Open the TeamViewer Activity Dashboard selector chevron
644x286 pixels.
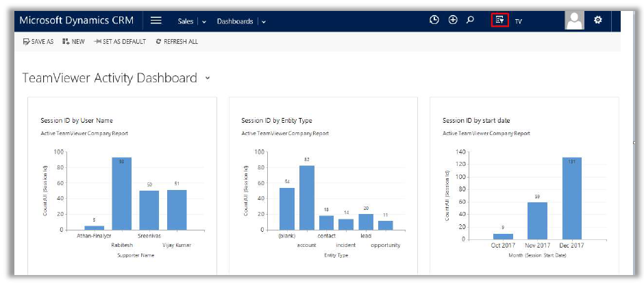[x=208, y=78]
